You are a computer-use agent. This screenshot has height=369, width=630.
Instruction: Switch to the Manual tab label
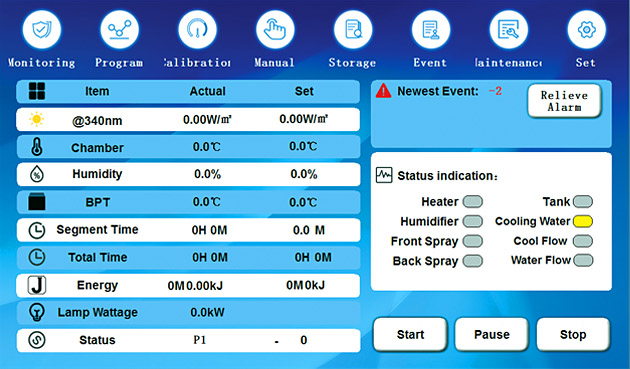click(274, 63)
